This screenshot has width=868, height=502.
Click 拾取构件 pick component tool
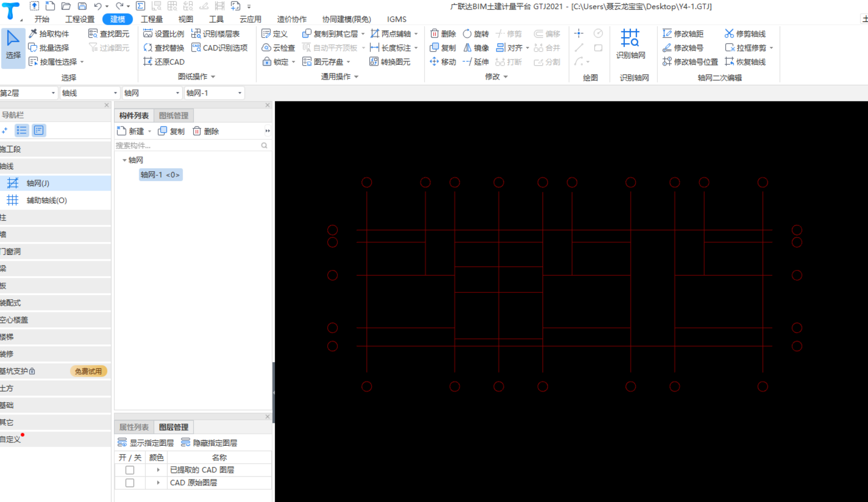(x=49, y=34)
